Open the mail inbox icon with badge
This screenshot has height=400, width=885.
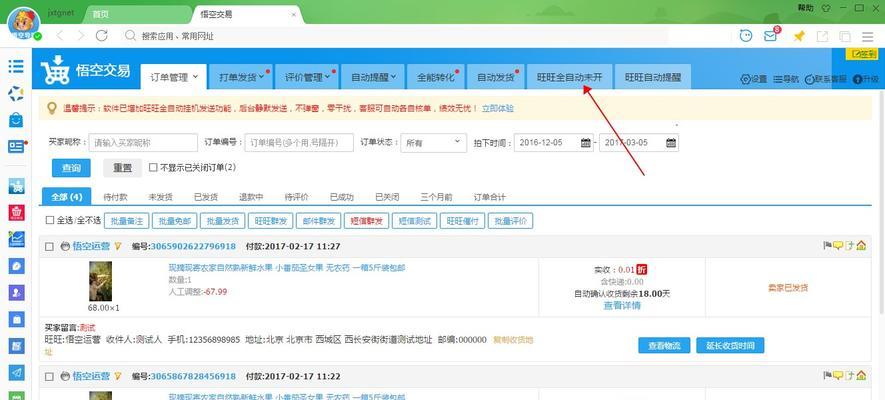(x=771, y=35)
